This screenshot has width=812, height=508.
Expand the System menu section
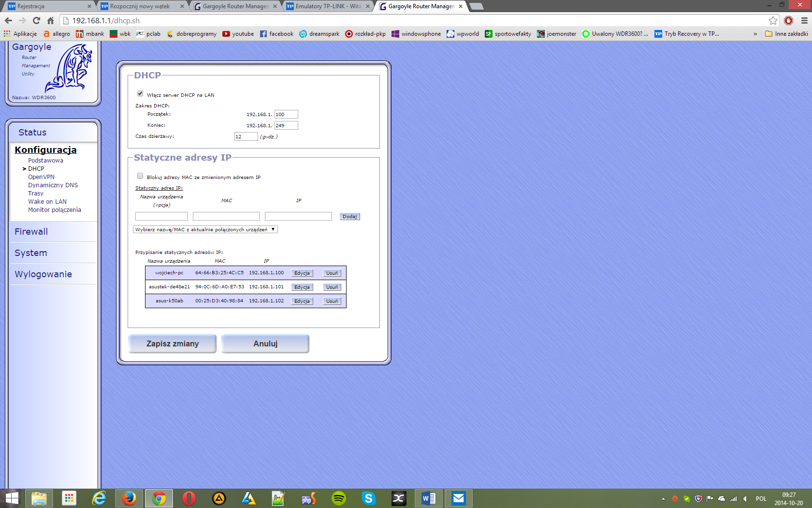[30, 253]
